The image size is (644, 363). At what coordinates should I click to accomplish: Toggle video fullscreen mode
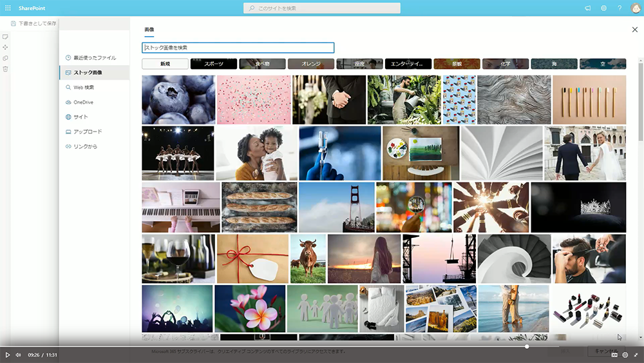[636, 355]
